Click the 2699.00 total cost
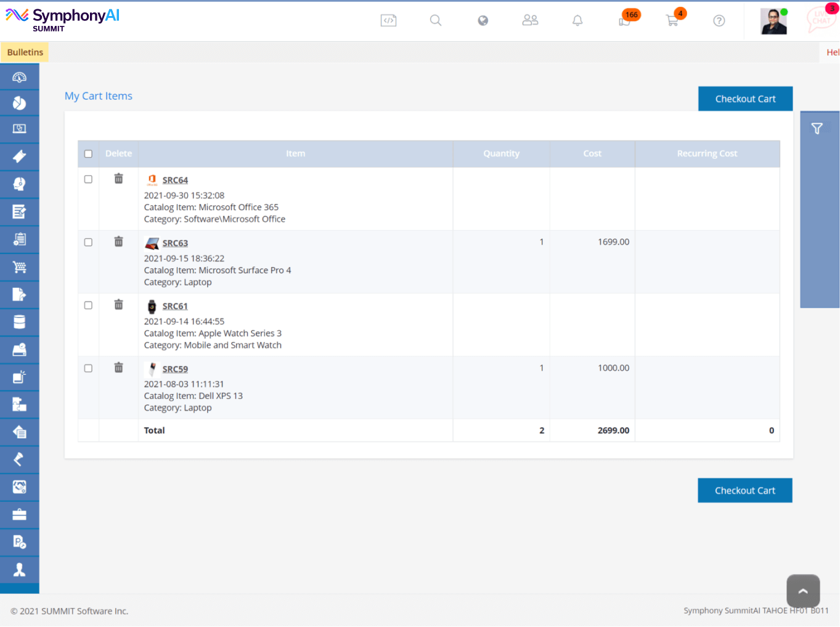The image size is (840, 627). [613, 430]
